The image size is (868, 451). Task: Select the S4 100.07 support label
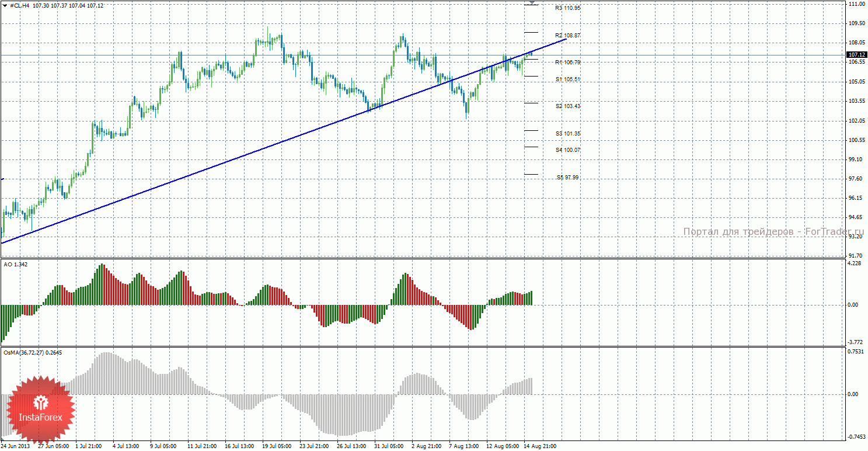coord(567,150)
